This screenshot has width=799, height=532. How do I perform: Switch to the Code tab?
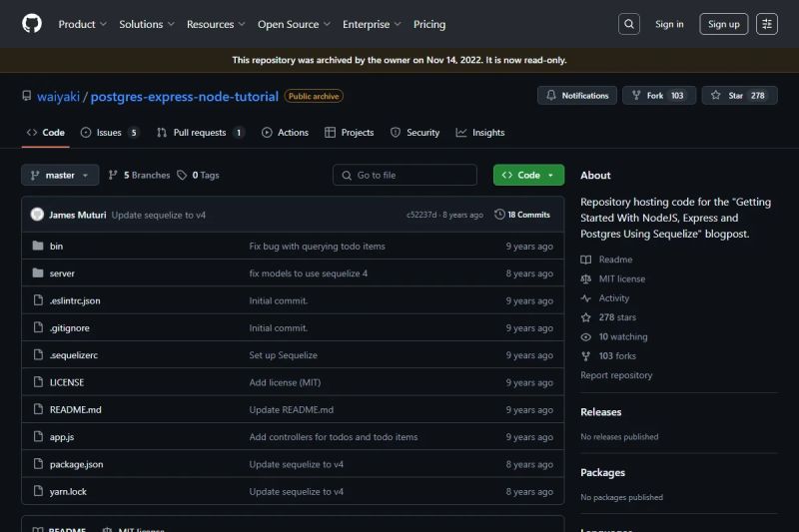click(45, 133)
